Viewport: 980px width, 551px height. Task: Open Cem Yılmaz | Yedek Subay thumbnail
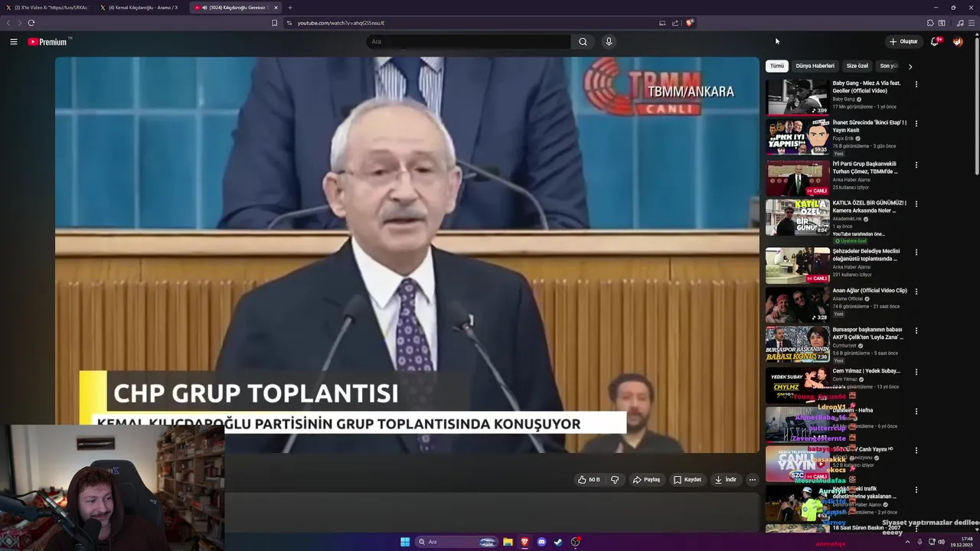797,385
